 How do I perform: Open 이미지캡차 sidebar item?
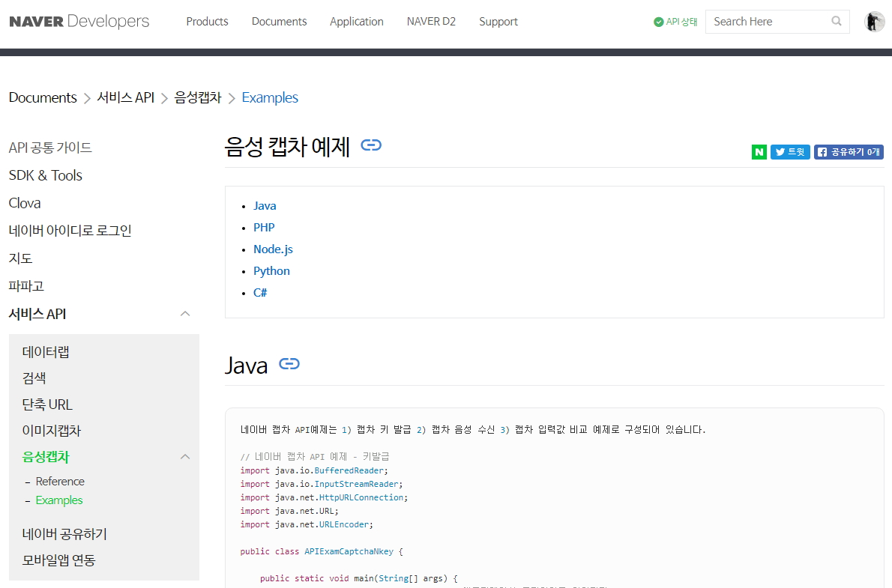(52, 431)
